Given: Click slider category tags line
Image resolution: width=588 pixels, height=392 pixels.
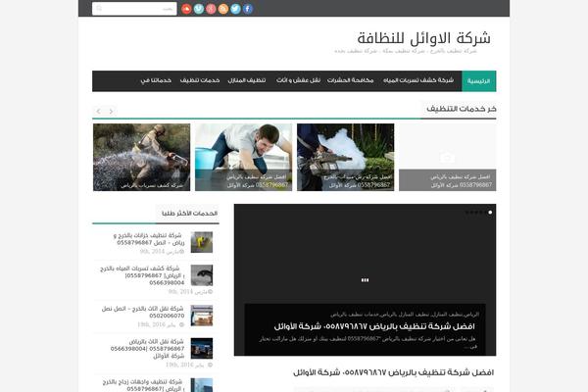Looking at the screenshot, I should point(405,314).
